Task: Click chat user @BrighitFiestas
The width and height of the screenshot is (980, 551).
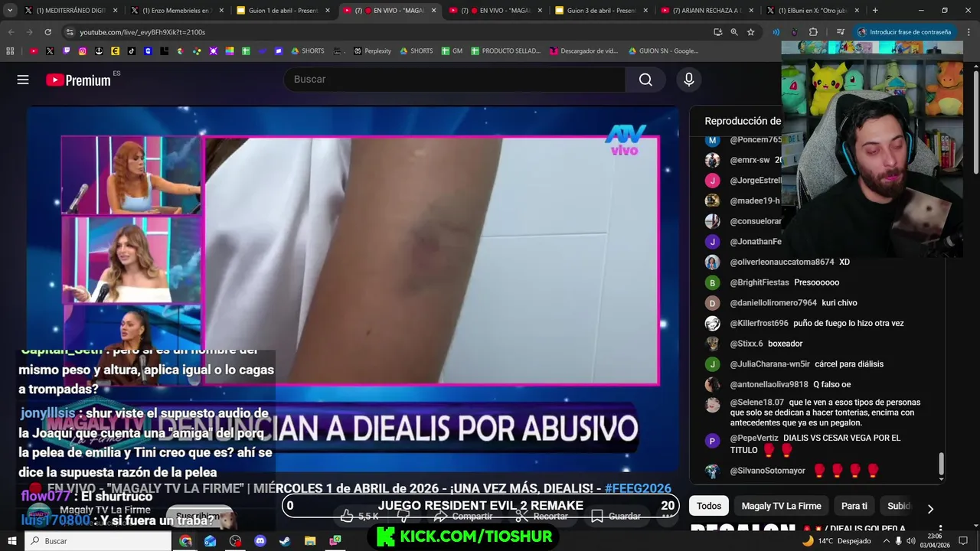Action: tap(759, 282)
